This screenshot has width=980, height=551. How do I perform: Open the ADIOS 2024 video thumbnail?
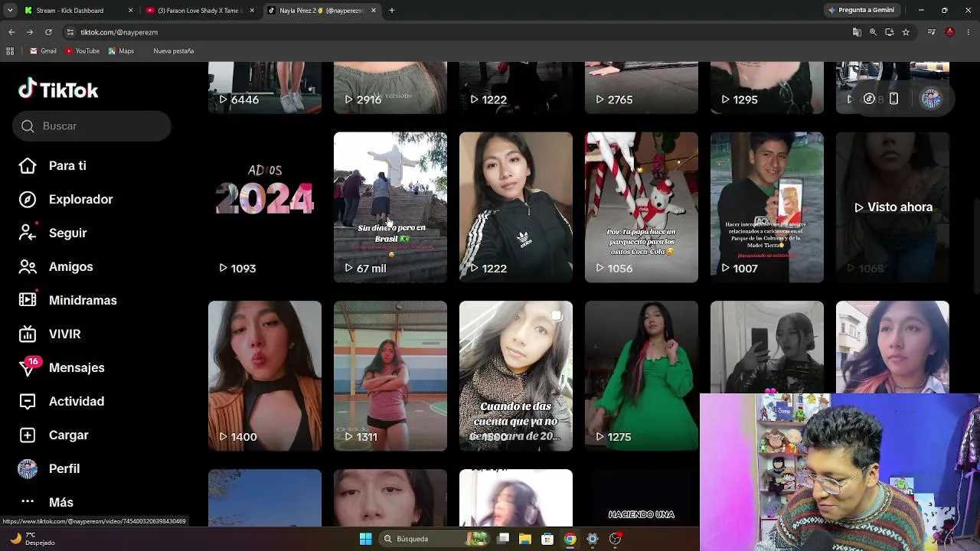(x=265, y=207)
